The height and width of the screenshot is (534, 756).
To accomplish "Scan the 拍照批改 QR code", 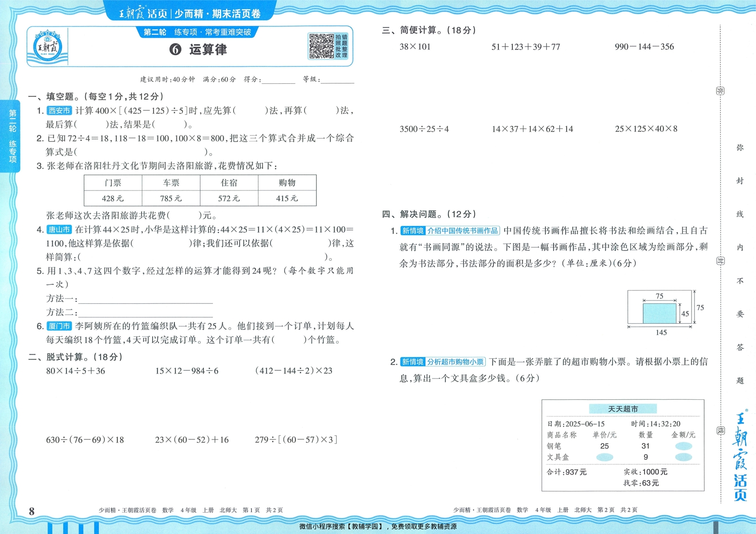I will [320, 47].
